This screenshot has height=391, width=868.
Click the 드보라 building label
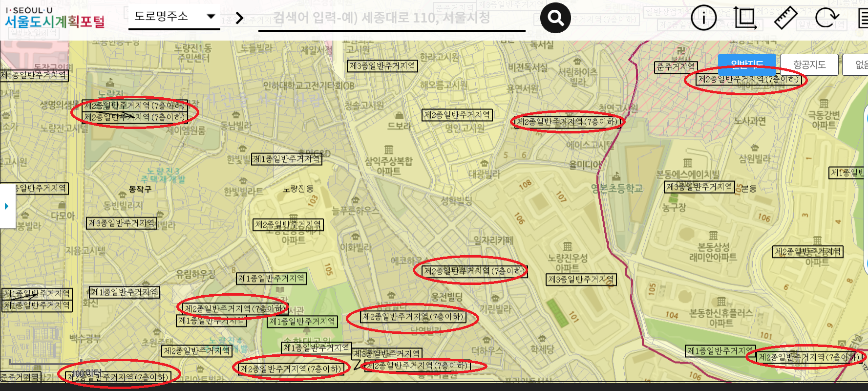pos(399,126)
